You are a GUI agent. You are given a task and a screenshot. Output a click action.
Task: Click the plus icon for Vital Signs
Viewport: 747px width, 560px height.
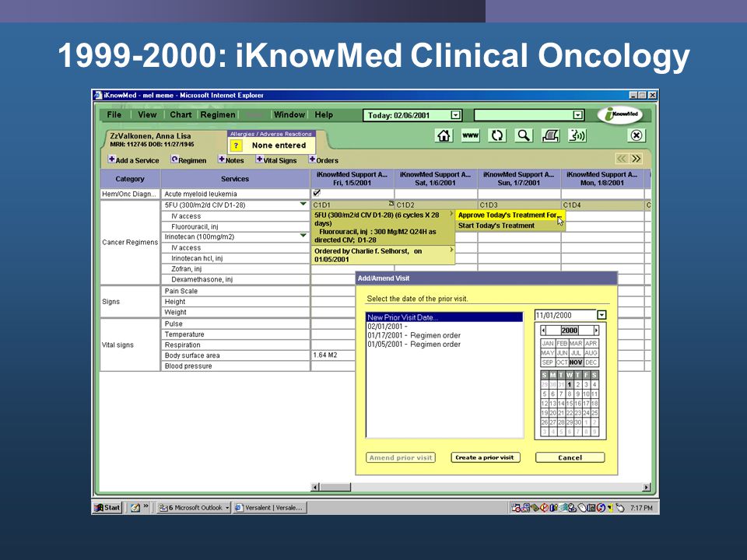point(259,159)
